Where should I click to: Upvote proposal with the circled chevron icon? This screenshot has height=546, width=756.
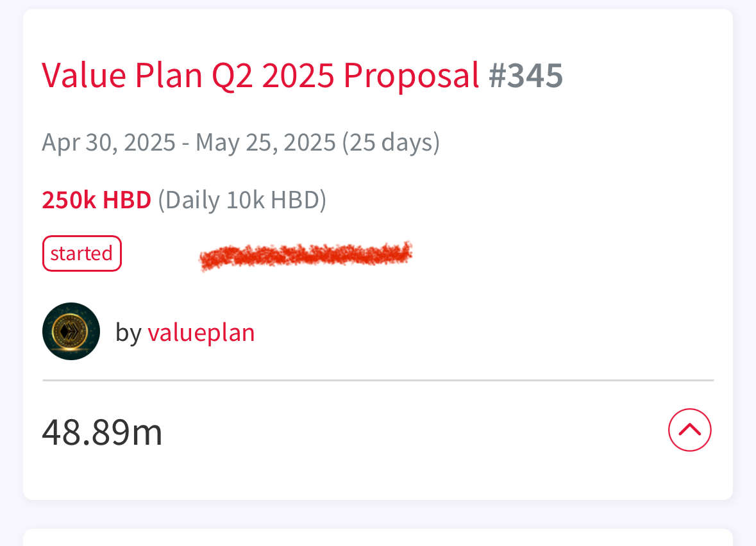[x=689, y=430]
